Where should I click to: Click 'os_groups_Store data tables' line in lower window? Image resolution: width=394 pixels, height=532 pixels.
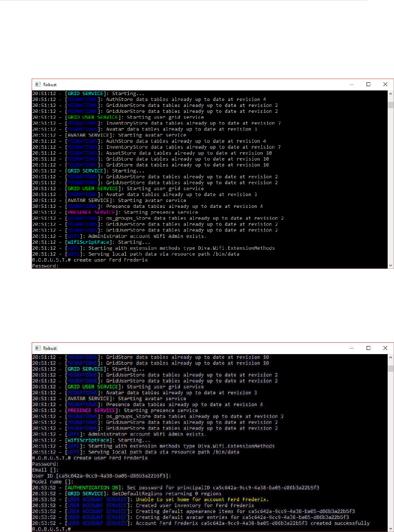click(158, 416)
